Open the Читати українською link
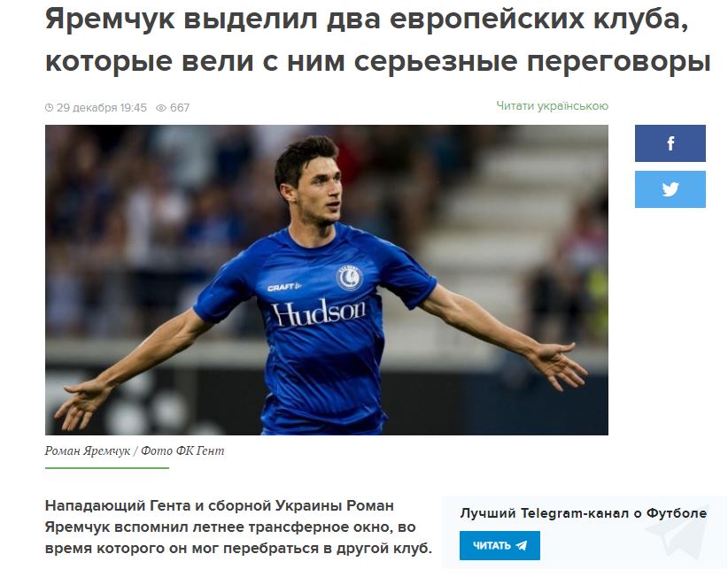Viewport: 728px width, 577px height. (x=552, y=106)
